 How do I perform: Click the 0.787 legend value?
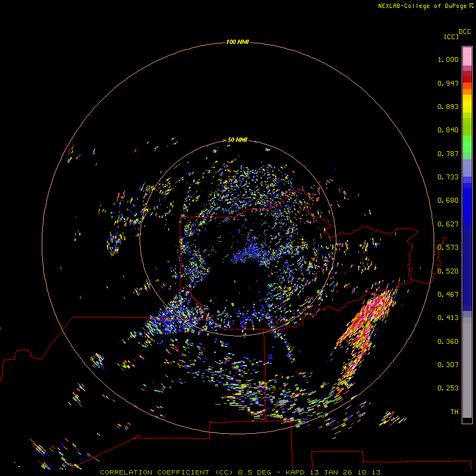point(448,153)
